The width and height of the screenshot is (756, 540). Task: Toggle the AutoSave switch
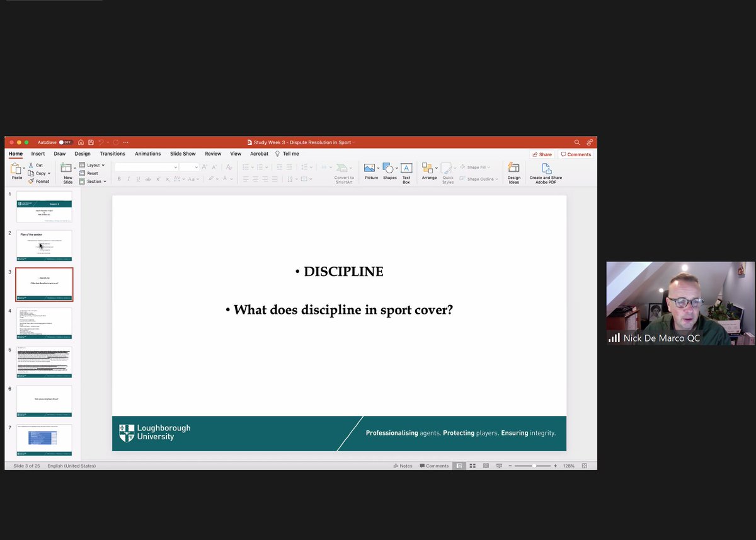66,142
